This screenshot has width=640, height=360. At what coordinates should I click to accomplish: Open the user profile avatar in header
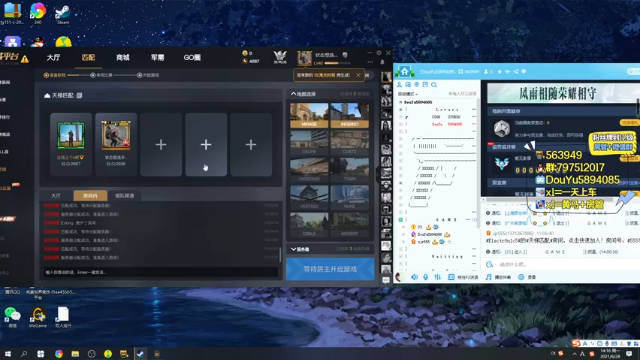tap(304, 58)
